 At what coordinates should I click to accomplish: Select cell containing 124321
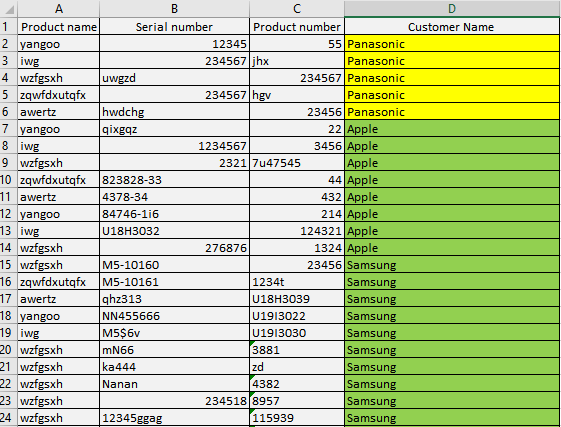pyautogui.click(x=297, y=231)
